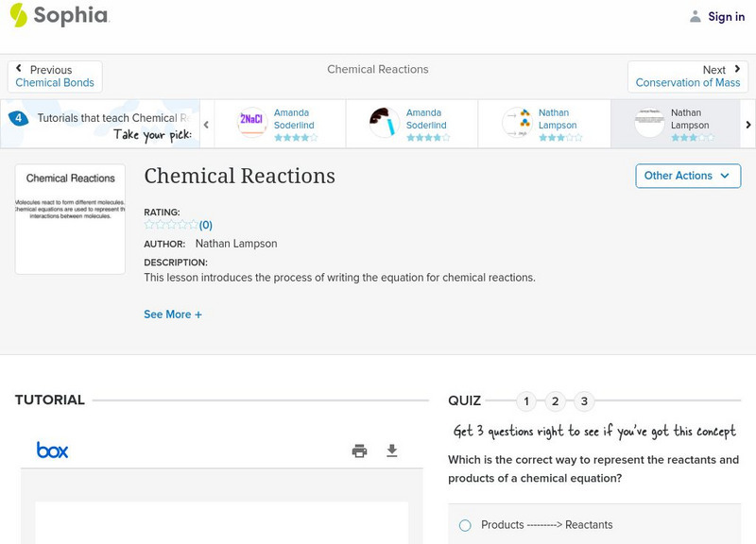Click the Chemical Reactions tutorial thumbnail
The width and height of the screenshot is (756, 544).
pos(70,217)
